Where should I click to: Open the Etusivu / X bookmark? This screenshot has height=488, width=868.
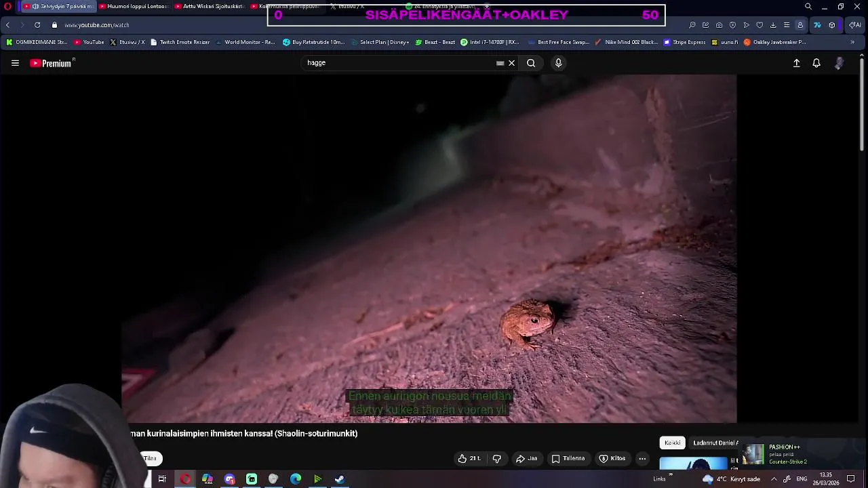click(x=127, y=42)
